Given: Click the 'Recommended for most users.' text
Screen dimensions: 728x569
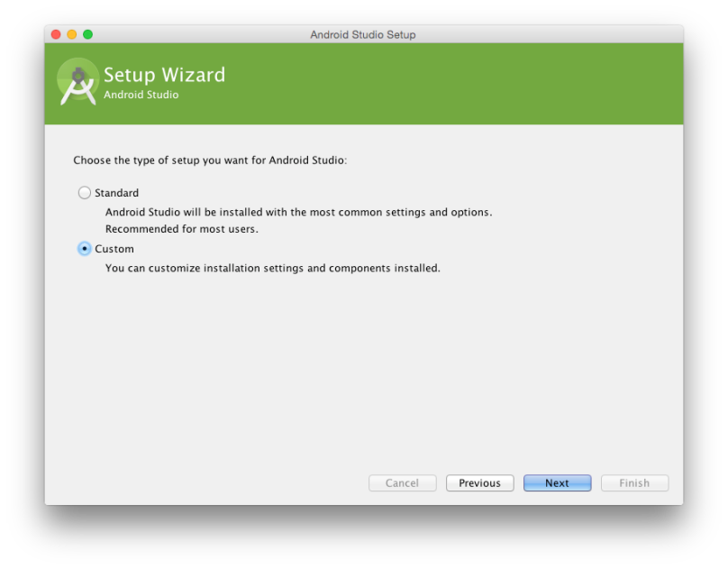Looking at the screenshot, I should 181,229.
